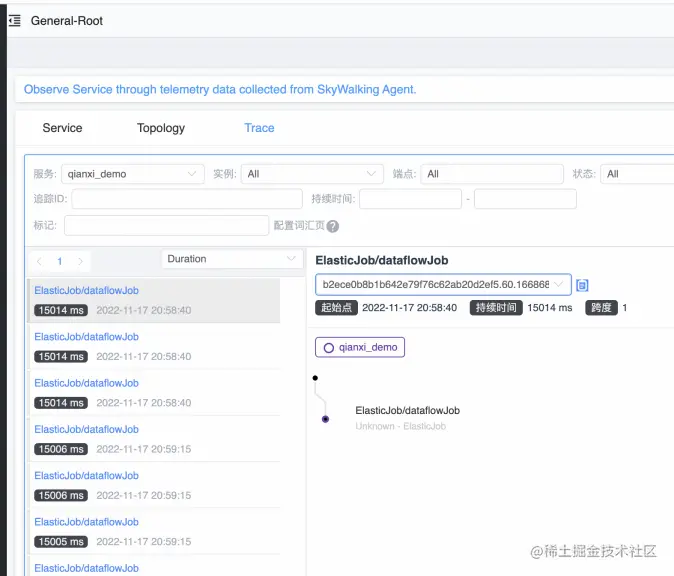Viewport: 674px width, 576px height.
Task: Click the ElasticJob/dataflowJob span label in tree
Action: [x=407, y=411]
